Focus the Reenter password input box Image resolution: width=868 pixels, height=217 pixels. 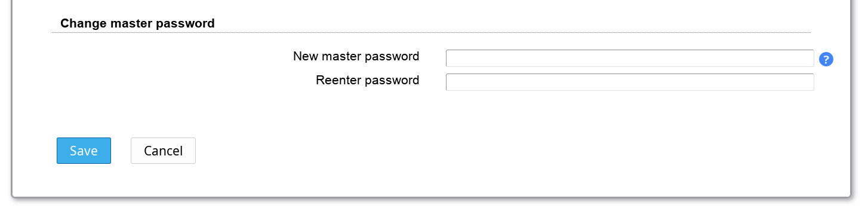coord(630,82)
